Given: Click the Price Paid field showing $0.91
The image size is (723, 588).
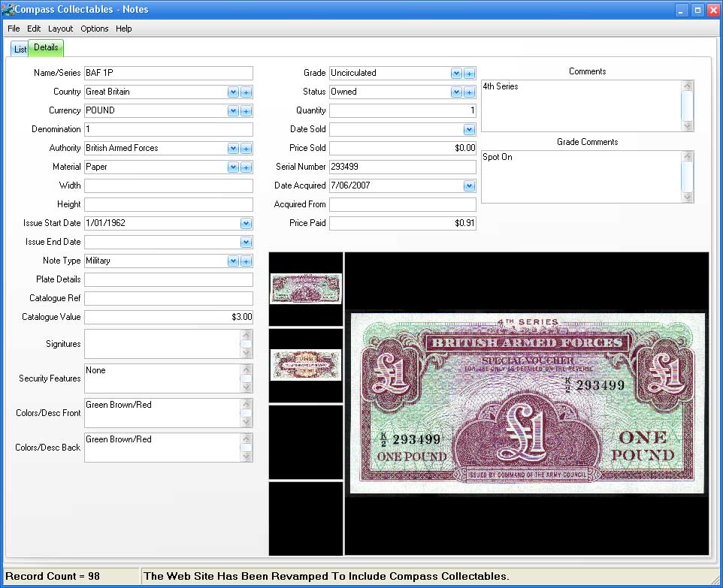Looking at the screenshot, I should tap(403, 224).
